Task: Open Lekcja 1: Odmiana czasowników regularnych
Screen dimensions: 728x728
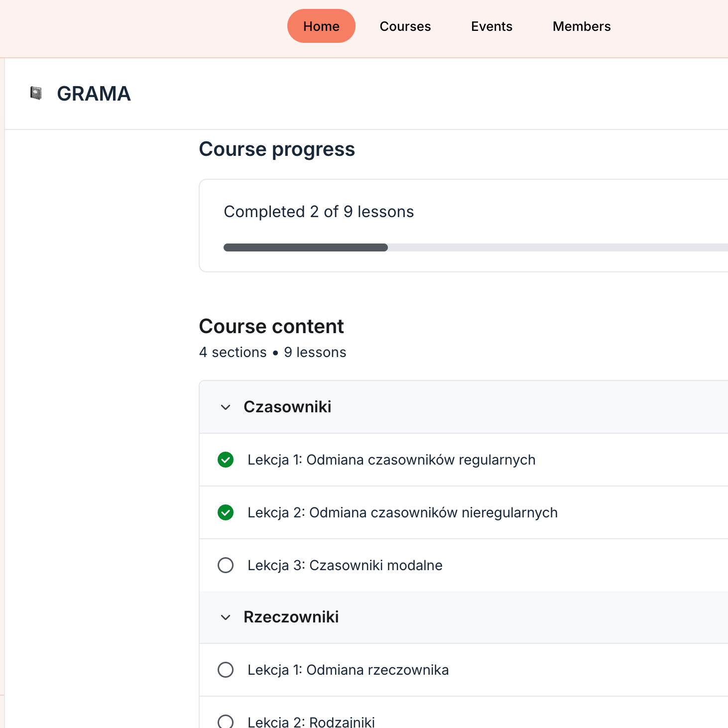Action: point(391,460)
